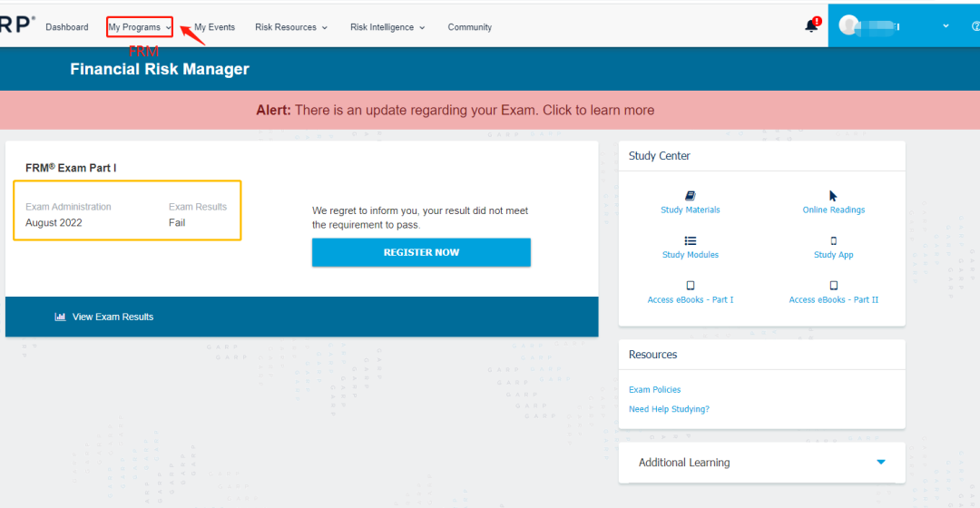Open the Study Materials link
Image resolution: width=980 pixels, height=508 pixels.
pos(690,210)
